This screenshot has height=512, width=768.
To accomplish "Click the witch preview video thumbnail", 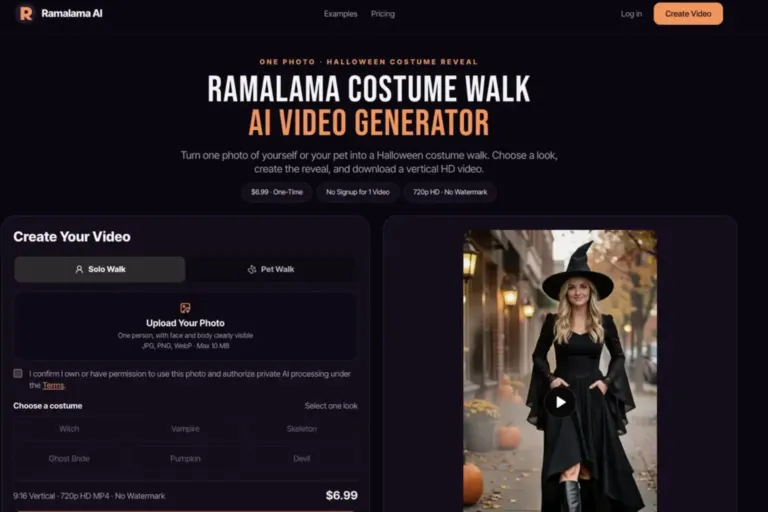I will (560, 371).
